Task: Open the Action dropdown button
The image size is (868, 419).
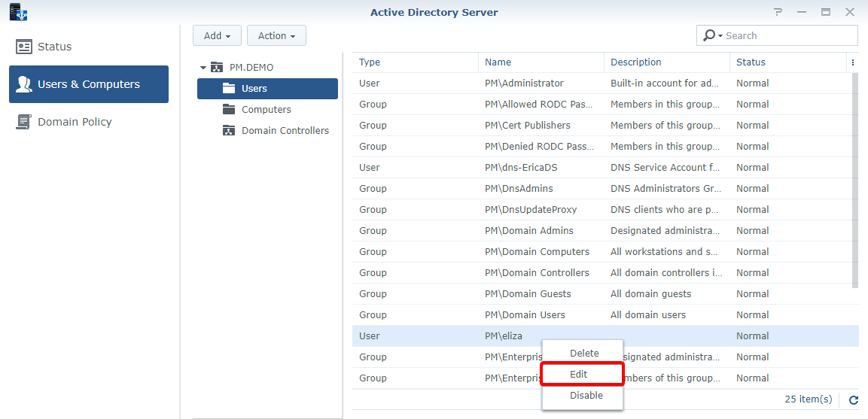Action: pos(276,35)
